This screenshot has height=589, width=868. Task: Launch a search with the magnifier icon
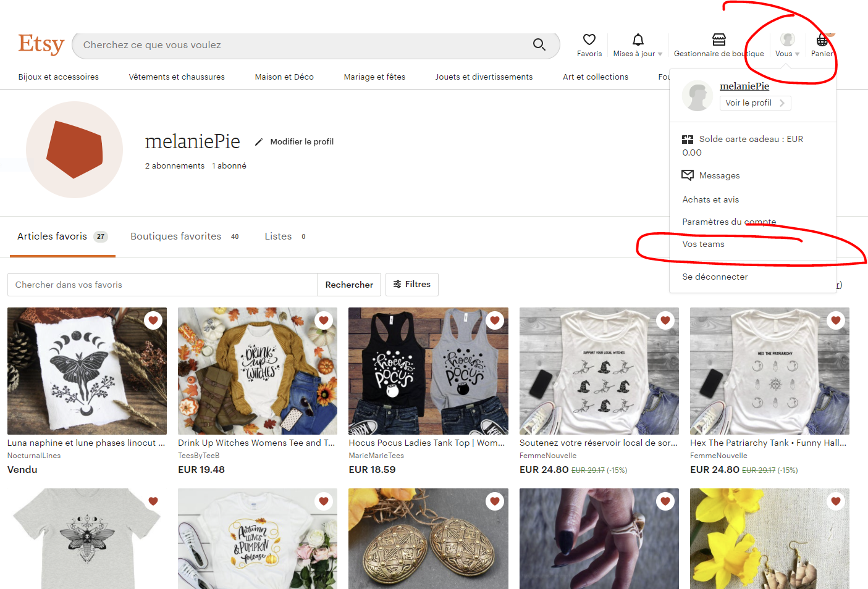click(538, 44)
